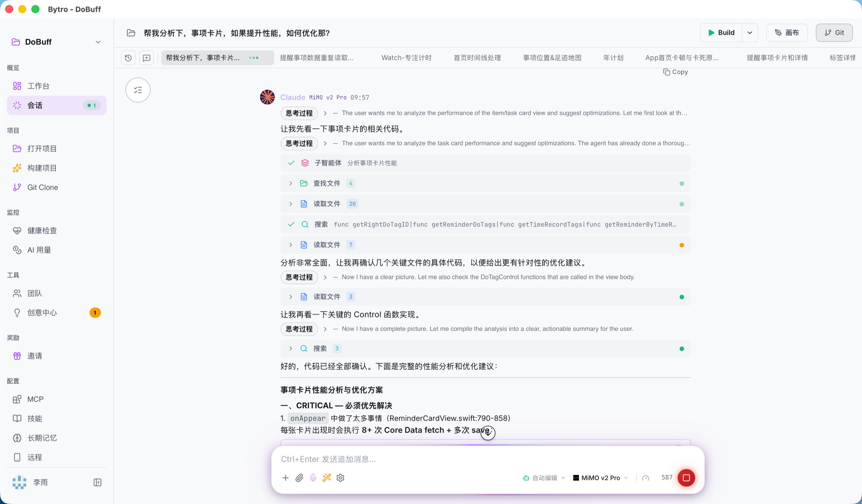Screen dimensions: 862x504
Task: Toggle 自动编辑 auto-edit mode
Action: tap(544, 478)
